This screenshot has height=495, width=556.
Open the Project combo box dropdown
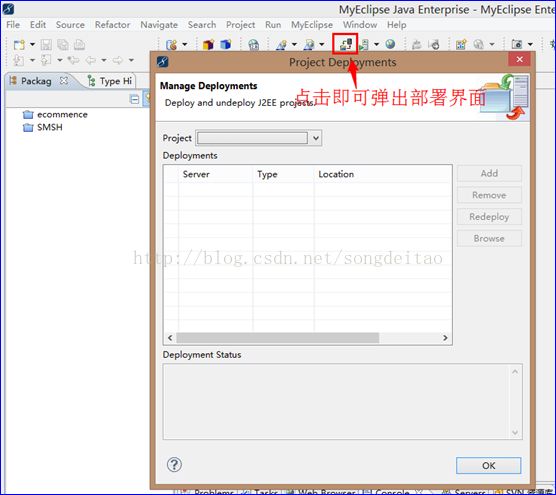pyautogui.click(x=316, y=138)
